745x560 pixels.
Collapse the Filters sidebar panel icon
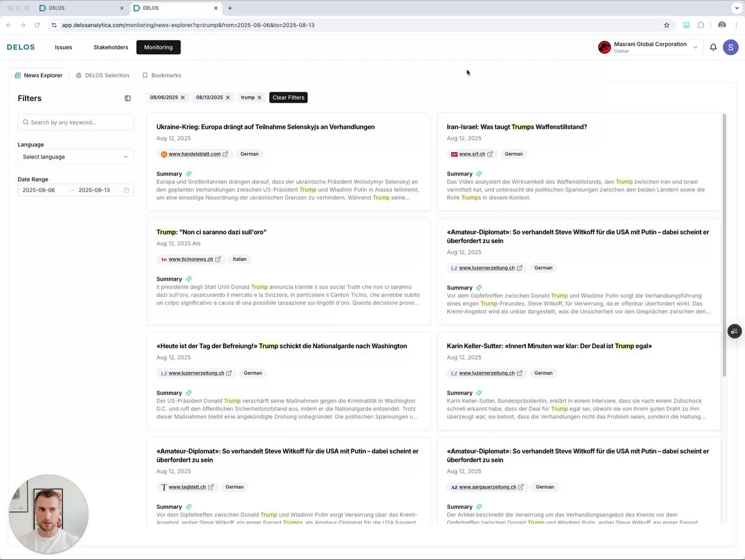[127, 98]
